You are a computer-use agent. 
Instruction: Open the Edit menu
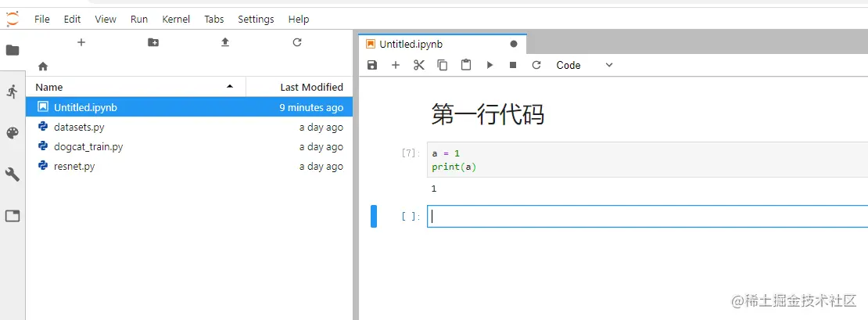pyautogui.click(x=72, y=19)
